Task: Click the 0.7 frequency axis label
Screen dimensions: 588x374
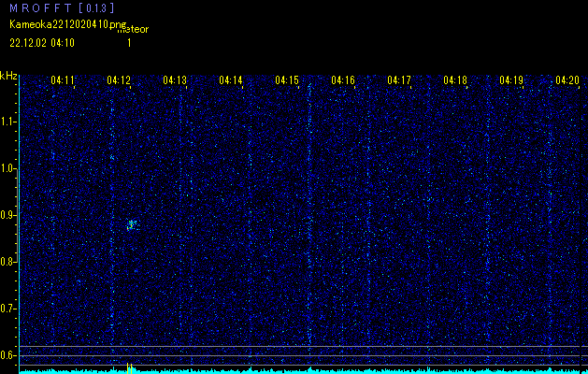Action: point(7,309)
